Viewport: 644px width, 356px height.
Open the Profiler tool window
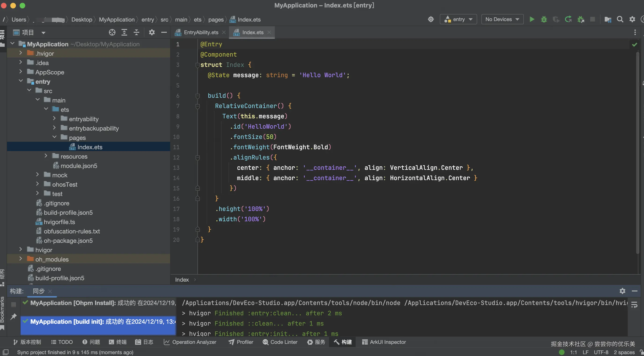pyautogui.click(x=241, y=342)
